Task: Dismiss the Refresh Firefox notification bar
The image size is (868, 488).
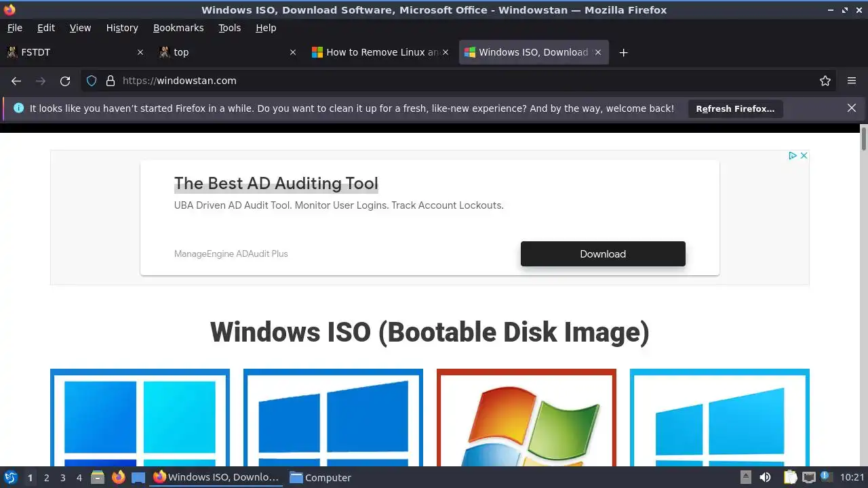Action: coord(852,108)
